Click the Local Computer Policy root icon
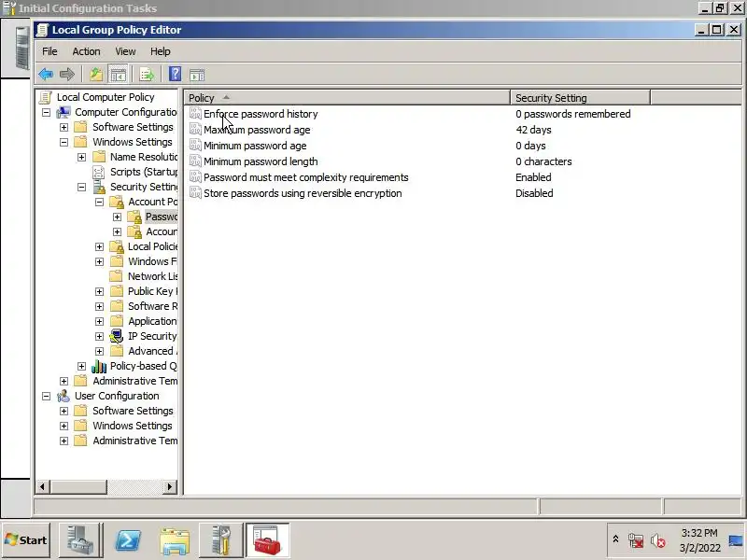Screen dimensions: 747x560 [46, 97]
